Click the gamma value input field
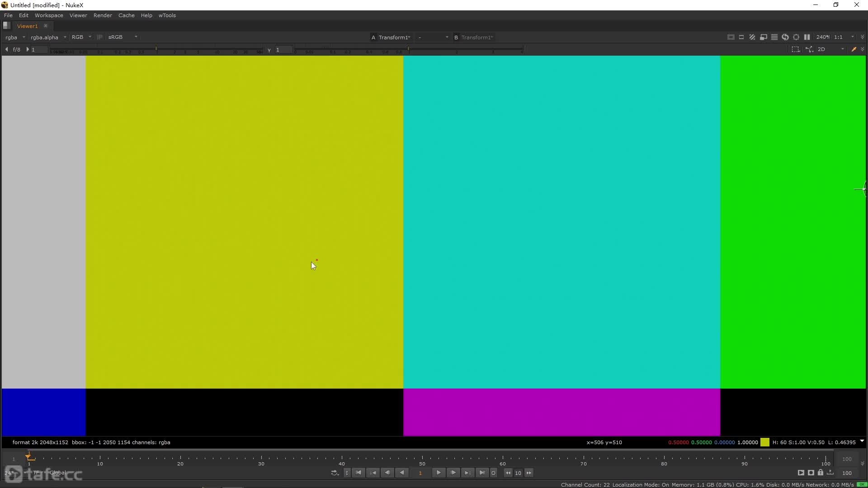868x488 pixels. tap(284, 50)
